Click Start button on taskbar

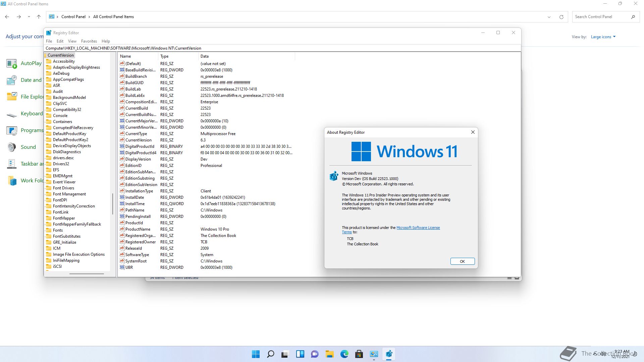[x=256, y=354]
